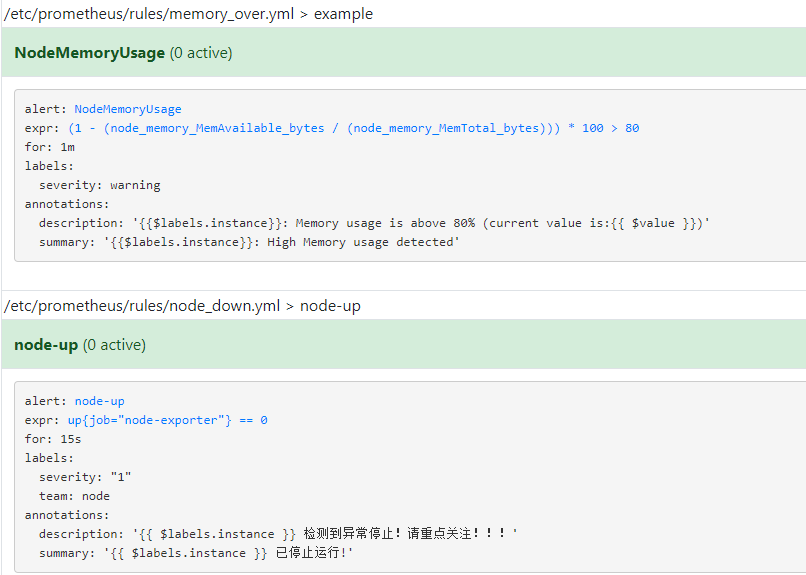Click the "severity: warning" label line

click(99, 185)
